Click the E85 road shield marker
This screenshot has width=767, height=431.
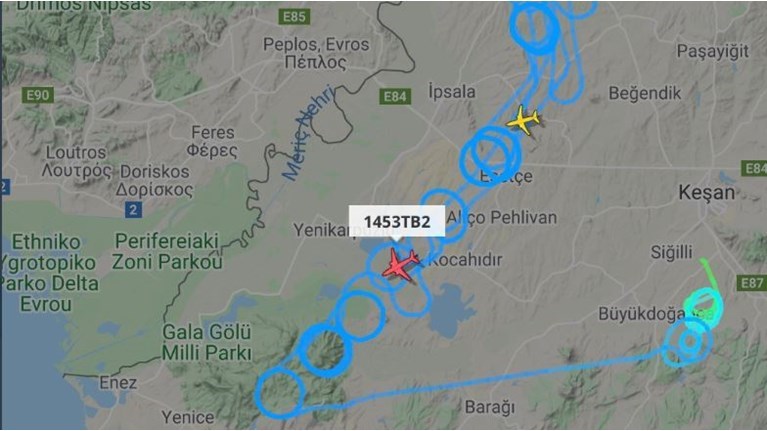[x=294, y=17]
